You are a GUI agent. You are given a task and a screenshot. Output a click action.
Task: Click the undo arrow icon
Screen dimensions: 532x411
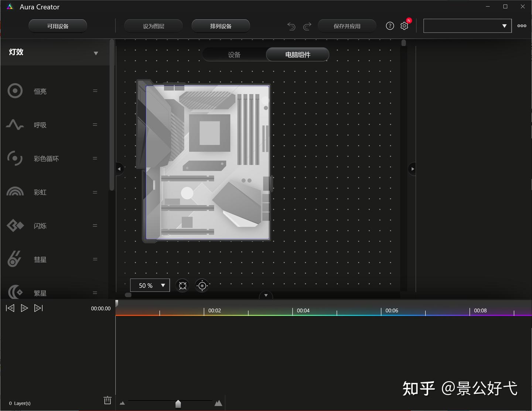click(x=291, y=26)
